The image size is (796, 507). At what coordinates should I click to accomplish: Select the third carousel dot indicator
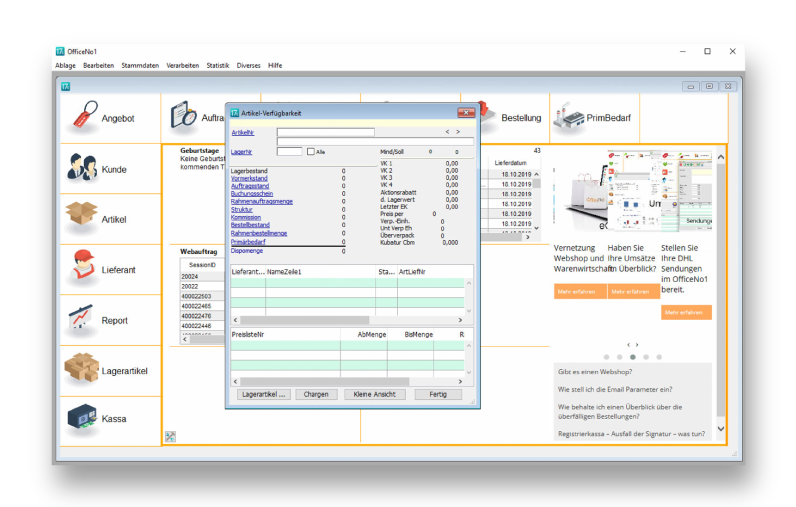[x=632, y=357]
